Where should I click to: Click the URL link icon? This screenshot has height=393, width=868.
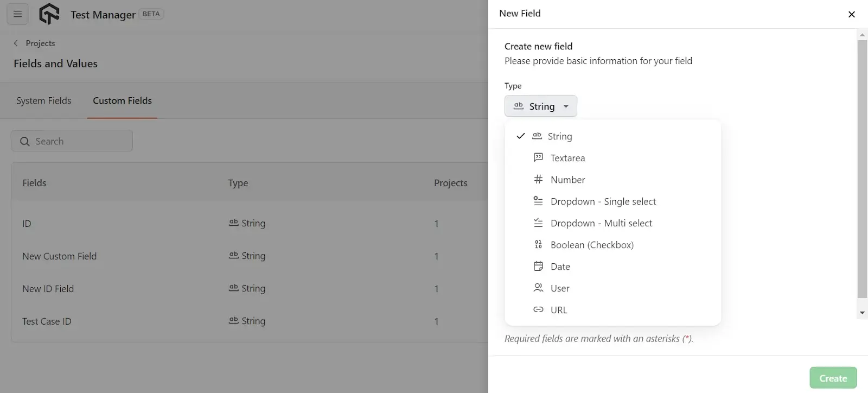pos(538,309)
